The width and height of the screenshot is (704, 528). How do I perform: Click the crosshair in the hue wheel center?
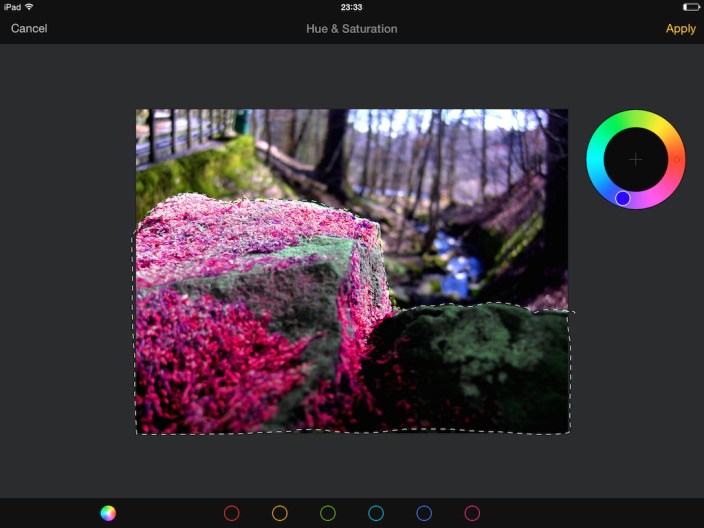(635, 159)
